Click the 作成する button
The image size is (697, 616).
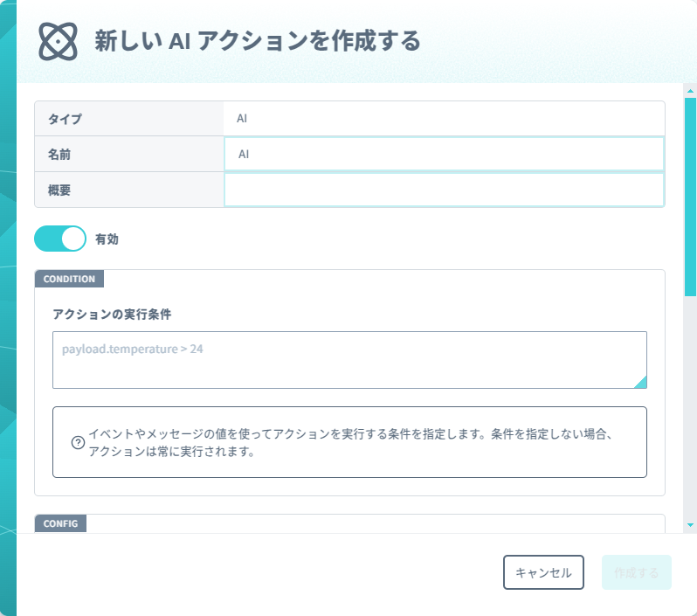[636, 572]
